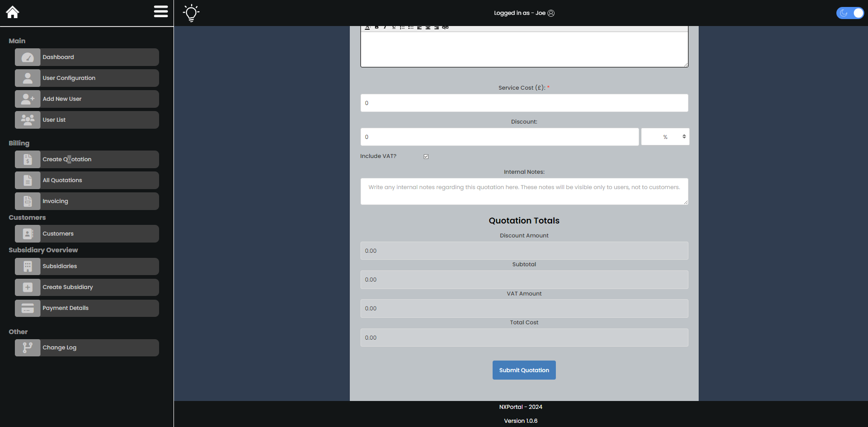Viewport: 868px width, 427px height.
Task: Click the Internal Notes text area
Action: 524,191
